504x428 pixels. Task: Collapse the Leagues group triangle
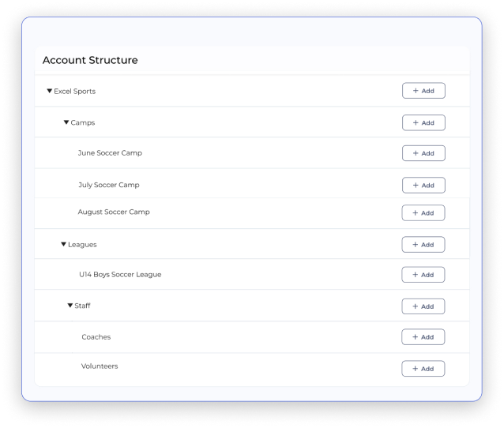(64, 245)
